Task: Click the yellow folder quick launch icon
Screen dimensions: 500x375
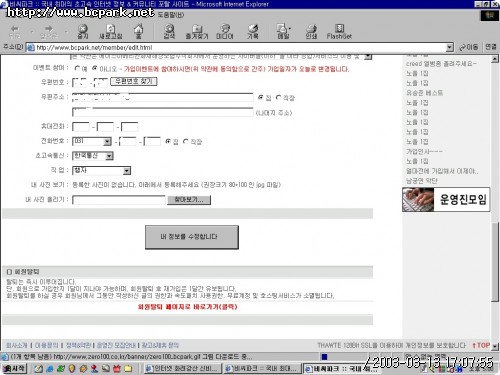Action: point(128,369)
